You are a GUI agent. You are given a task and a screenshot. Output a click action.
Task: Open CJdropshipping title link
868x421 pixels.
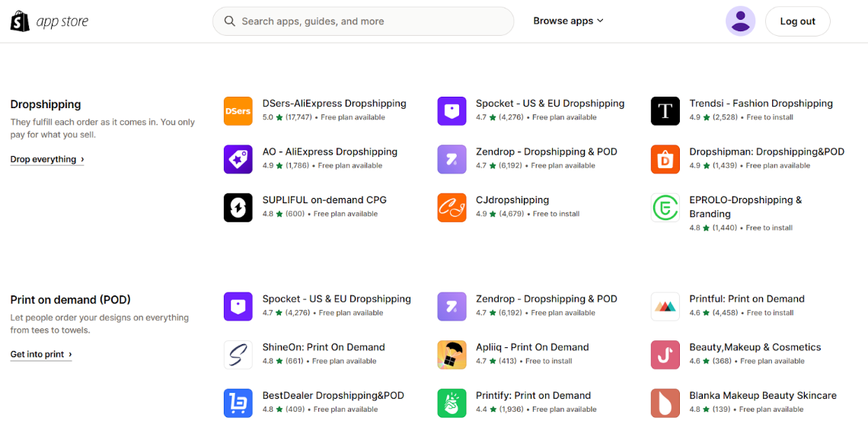click(x=512, y=199)
